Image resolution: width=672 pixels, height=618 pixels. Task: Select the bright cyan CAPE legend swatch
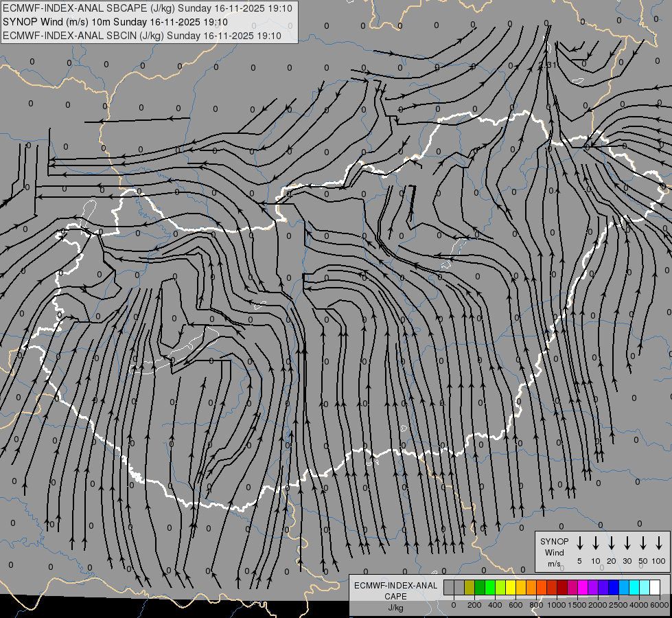pyautogui.click(x=635, y=587)
